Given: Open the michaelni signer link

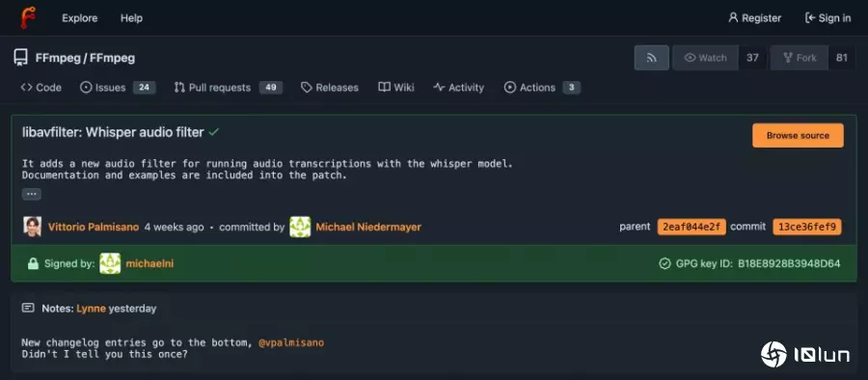Looking at the screenshot, I should [x=150, y=263].
